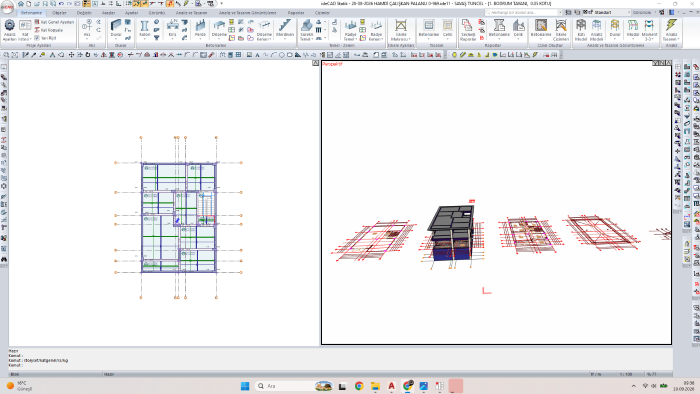Open Analiz Ayarları gear icon
700x394 pixels.
point(9,30)
